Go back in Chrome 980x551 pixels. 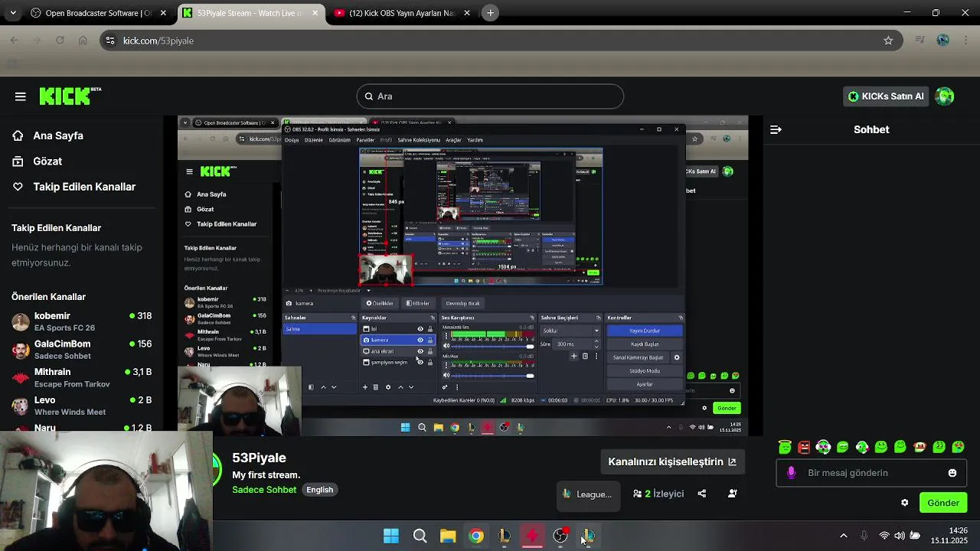(14, 41)
